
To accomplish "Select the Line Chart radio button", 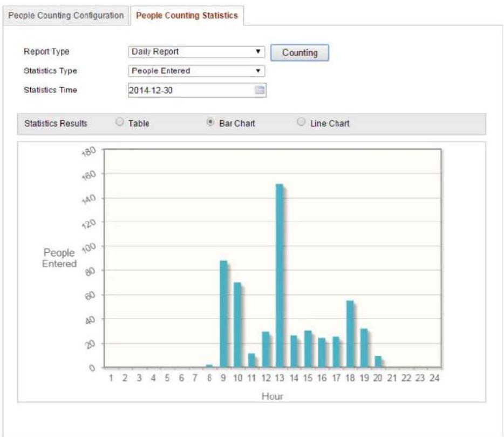I will 301,122.
